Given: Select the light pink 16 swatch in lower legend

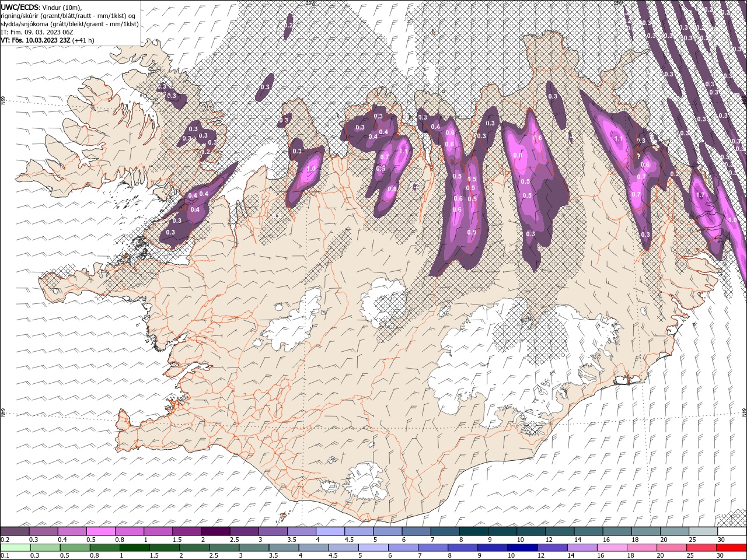Looking at the screenshot, I should coord(613,548).
